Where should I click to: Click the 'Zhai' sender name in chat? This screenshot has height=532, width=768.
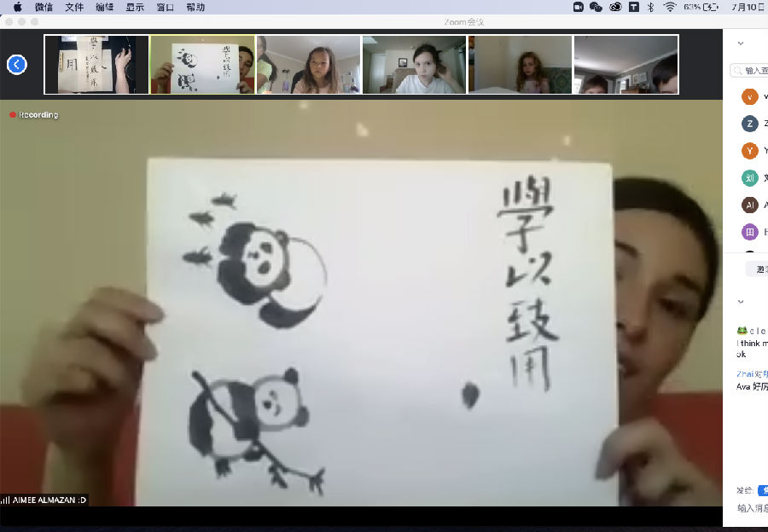(x=746, y=373)
